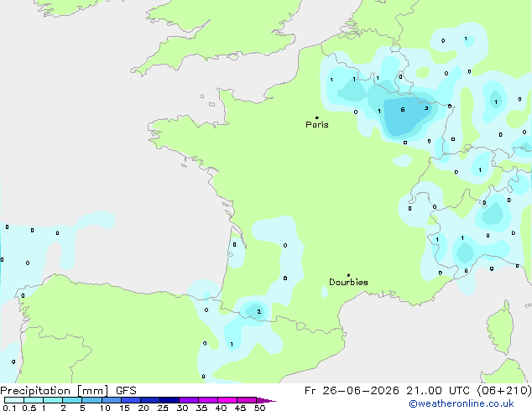Pick the 20–25 mm legend color box

pos(150,400)
